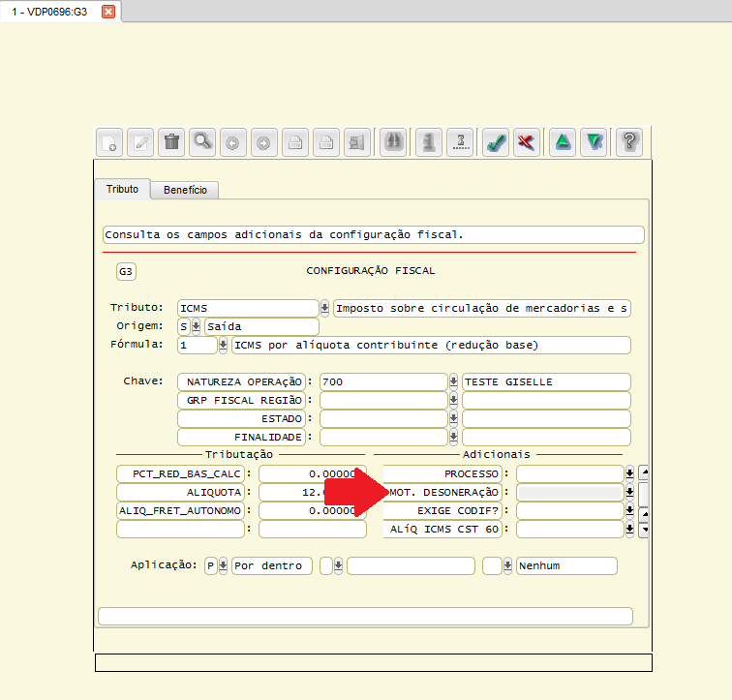Click the edit pencil toolbar icon
Screen dimensions: 732x700
coord(140,142)
